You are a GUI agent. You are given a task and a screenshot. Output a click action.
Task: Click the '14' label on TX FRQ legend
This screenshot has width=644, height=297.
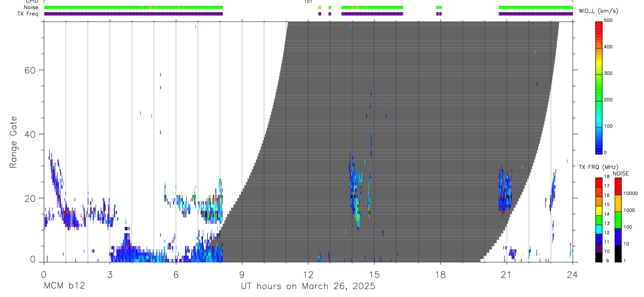click(x=607, y=215)
